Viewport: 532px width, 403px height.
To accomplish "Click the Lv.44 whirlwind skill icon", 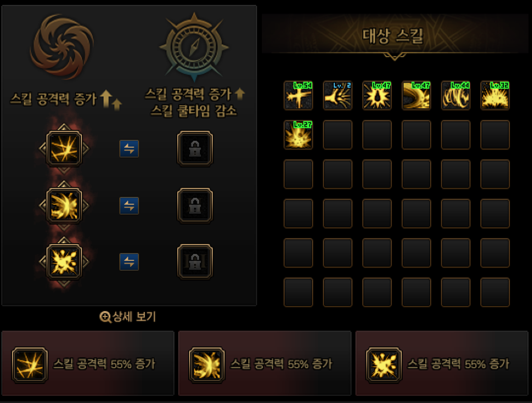I will [x=456, y=96].
